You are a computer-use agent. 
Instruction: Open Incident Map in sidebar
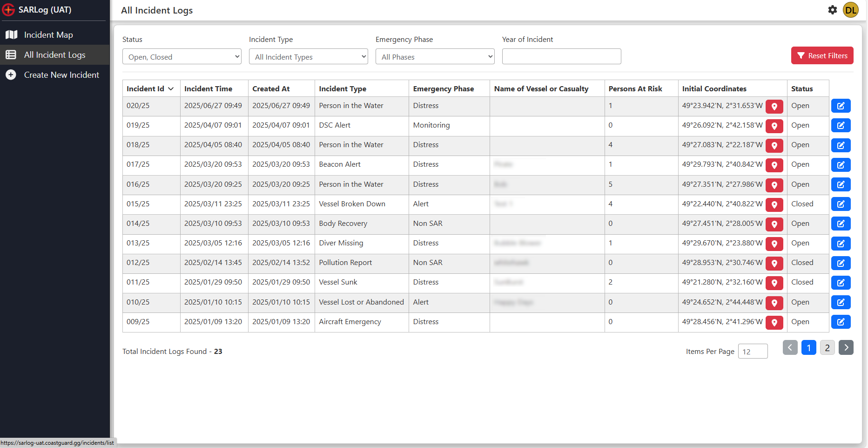pyautogui.click(x=48, y=35)
